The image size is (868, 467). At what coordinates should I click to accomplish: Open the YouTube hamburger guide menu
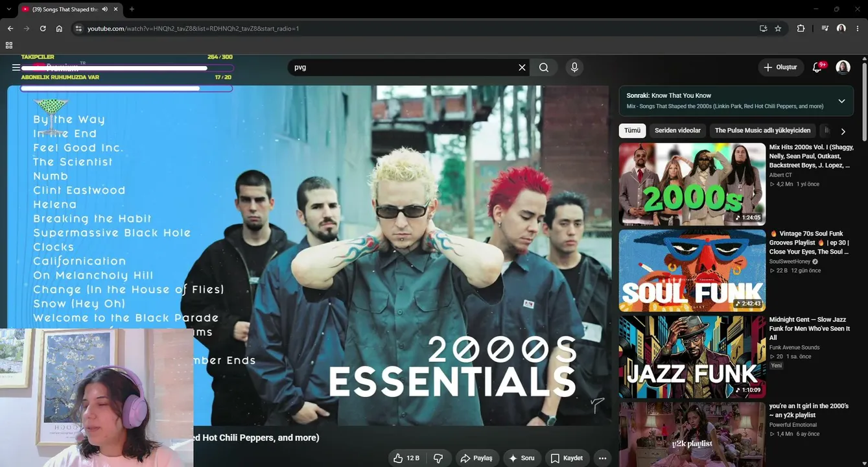click(x=16, y=67)
